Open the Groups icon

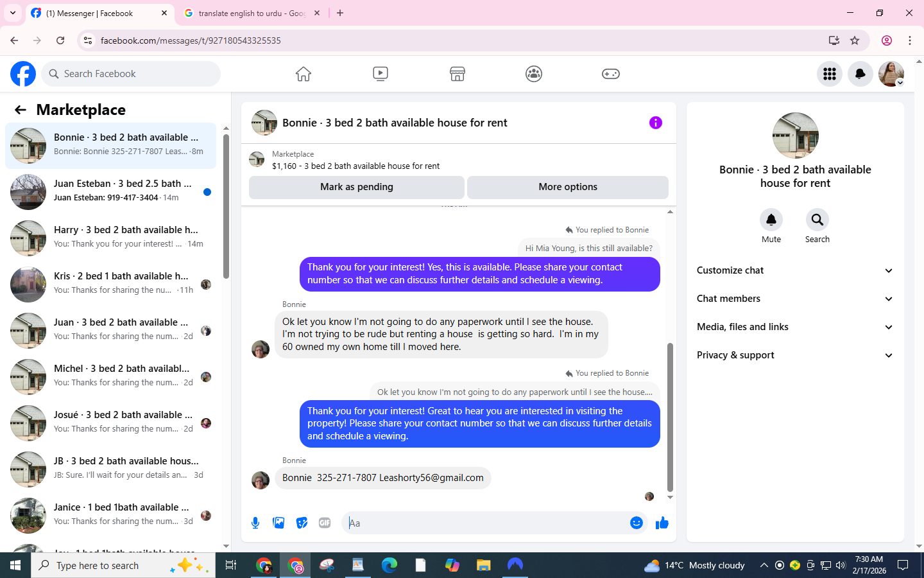[534, 74]
